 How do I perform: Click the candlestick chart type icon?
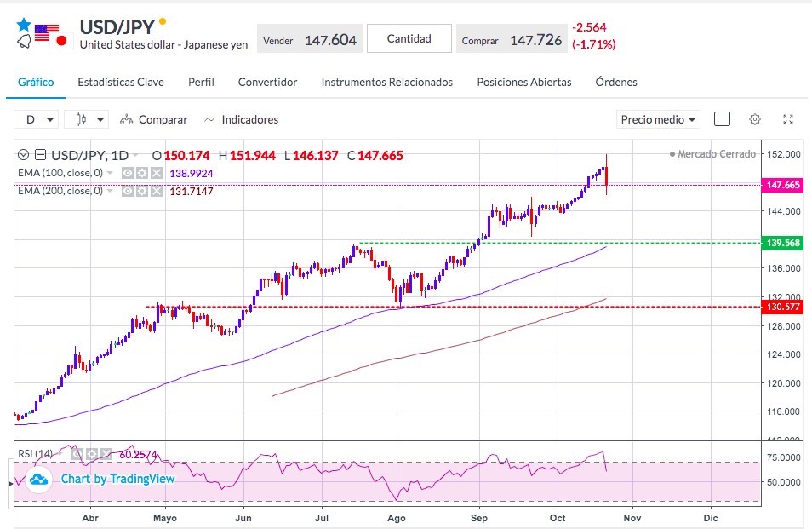(81, 120)
